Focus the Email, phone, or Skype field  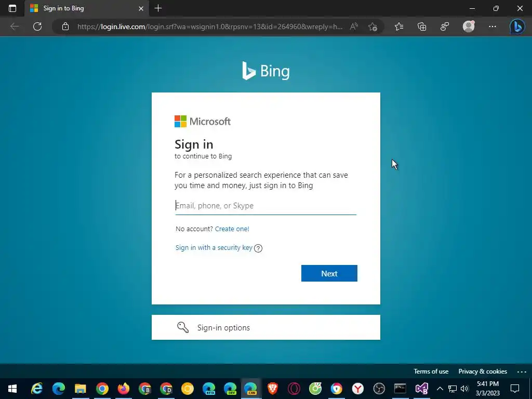coord(265,206)
